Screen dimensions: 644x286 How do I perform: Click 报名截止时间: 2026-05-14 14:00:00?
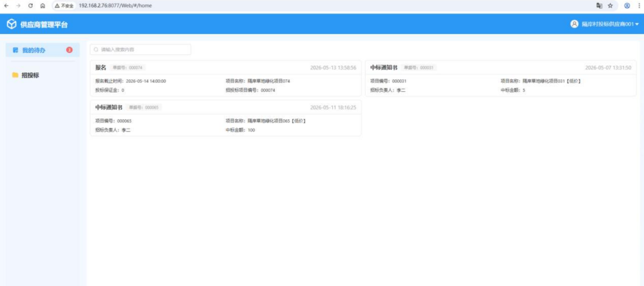click(131, 81)
